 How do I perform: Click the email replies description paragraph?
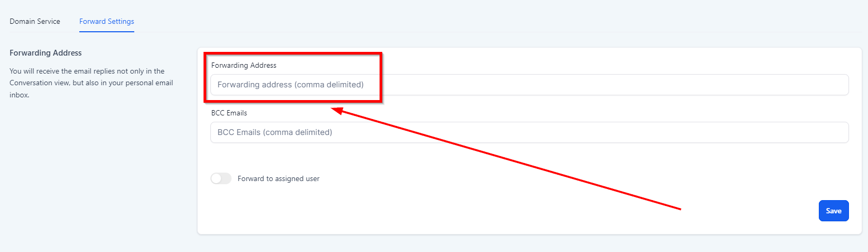91,83
